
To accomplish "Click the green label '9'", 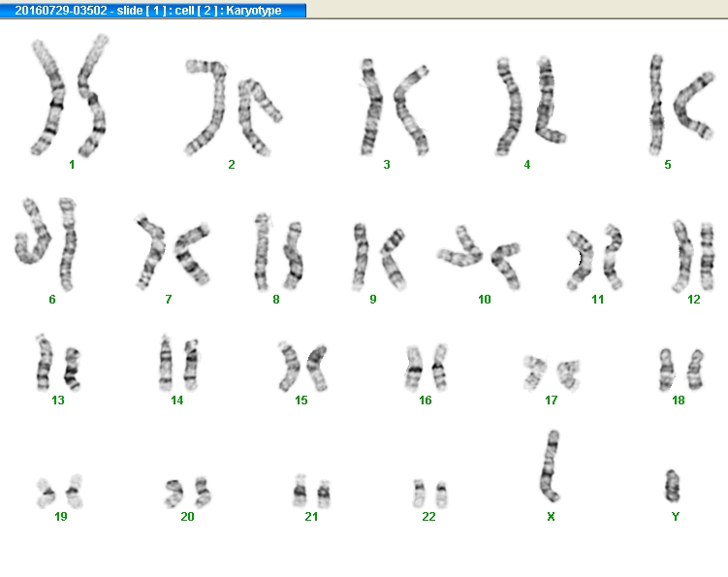I will point(373,300).
